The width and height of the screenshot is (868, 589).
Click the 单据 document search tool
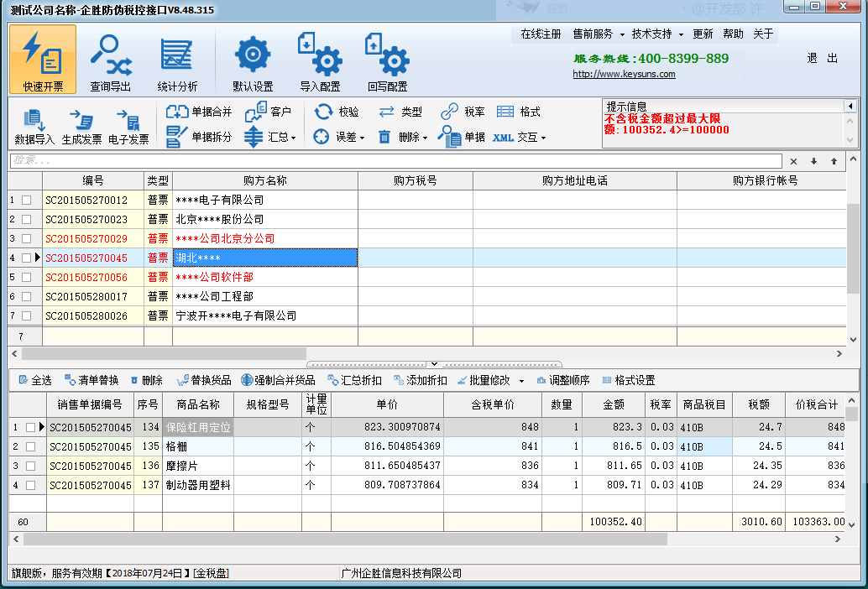point(462,137)
